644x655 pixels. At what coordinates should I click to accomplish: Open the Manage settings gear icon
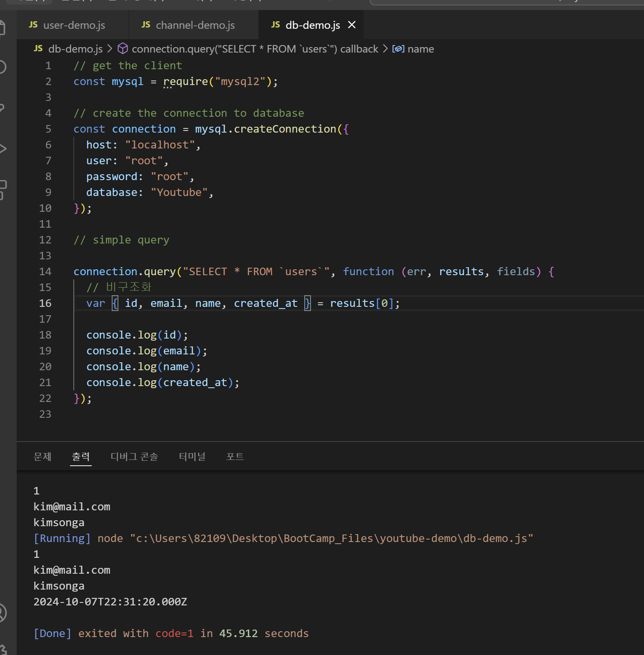point(3,650)
